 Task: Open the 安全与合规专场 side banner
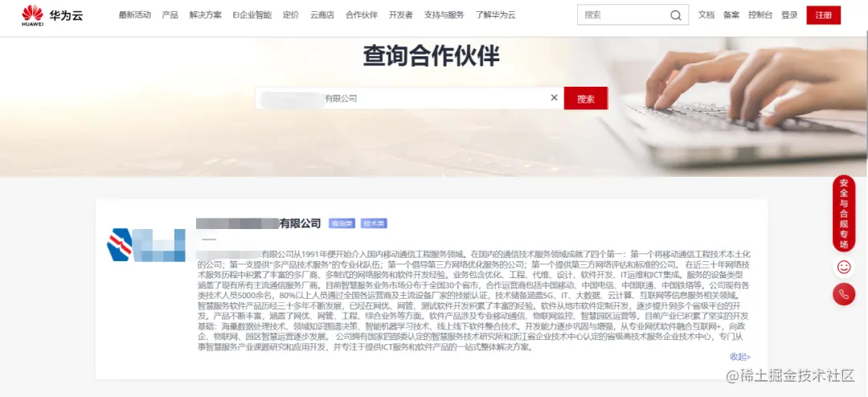(844, 214)
